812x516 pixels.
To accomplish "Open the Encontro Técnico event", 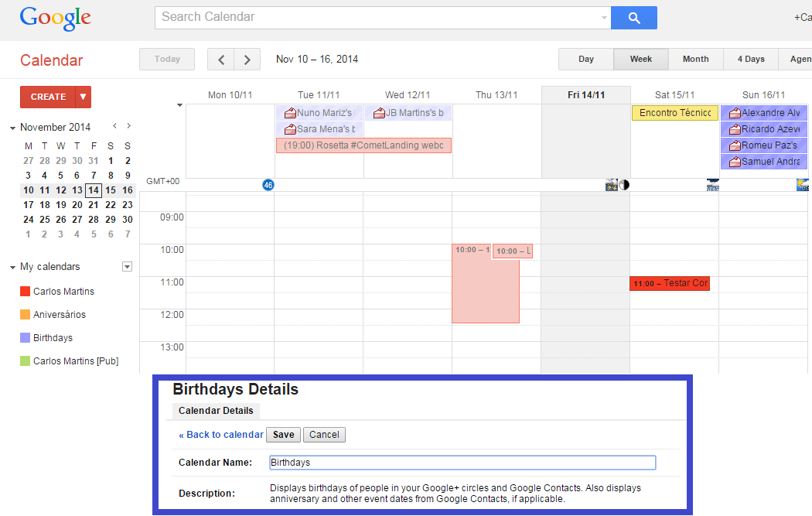I will [x=675, y=113].
